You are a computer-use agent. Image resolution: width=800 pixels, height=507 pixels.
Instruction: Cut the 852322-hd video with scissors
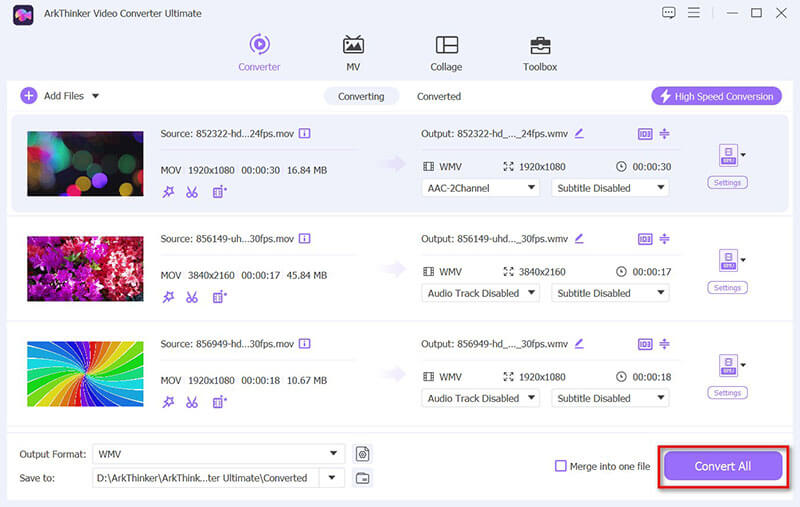click(x=192, y=192)
